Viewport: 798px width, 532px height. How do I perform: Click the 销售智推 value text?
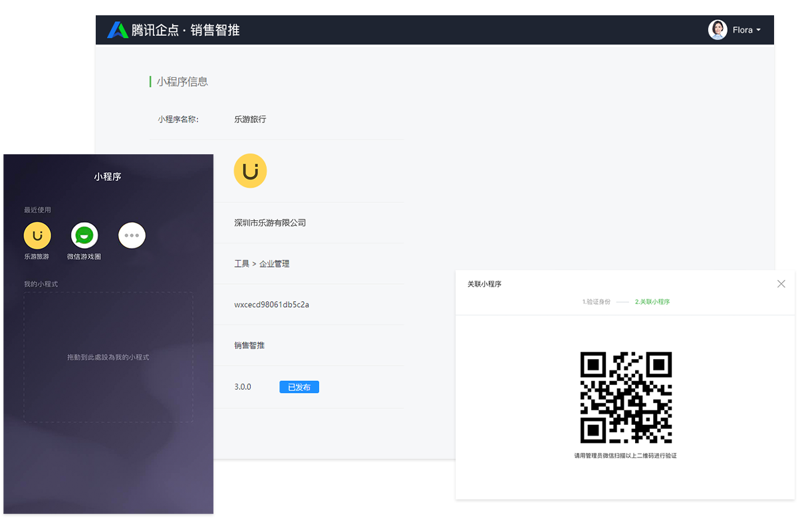coord(249,346)
